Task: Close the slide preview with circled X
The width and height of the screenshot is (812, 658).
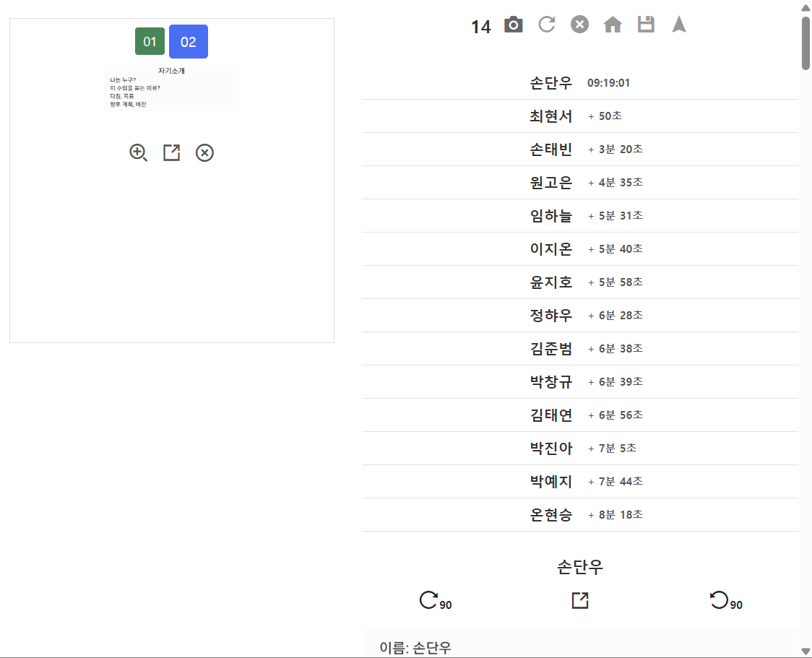Action: click(x=204, y=152)
